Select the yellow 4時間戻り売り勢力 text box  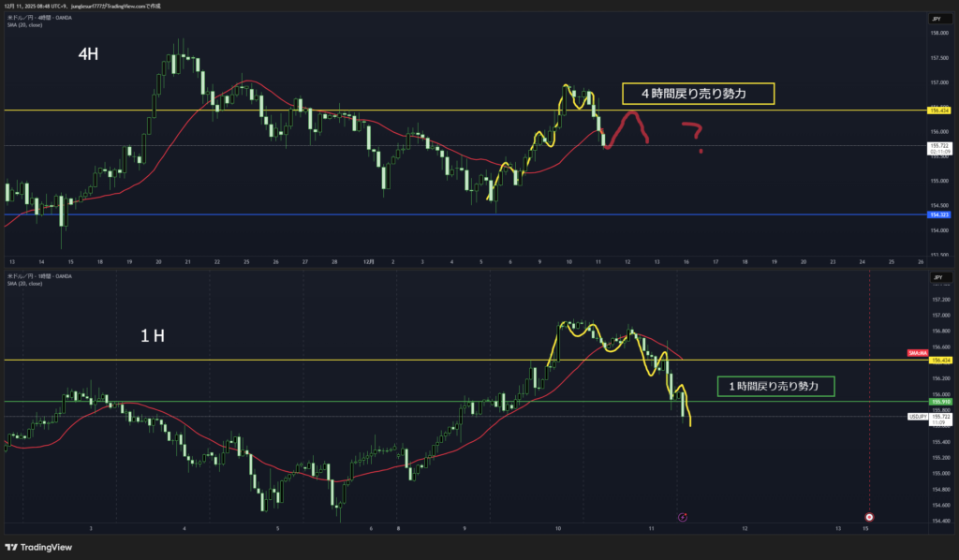click(698, 93)
